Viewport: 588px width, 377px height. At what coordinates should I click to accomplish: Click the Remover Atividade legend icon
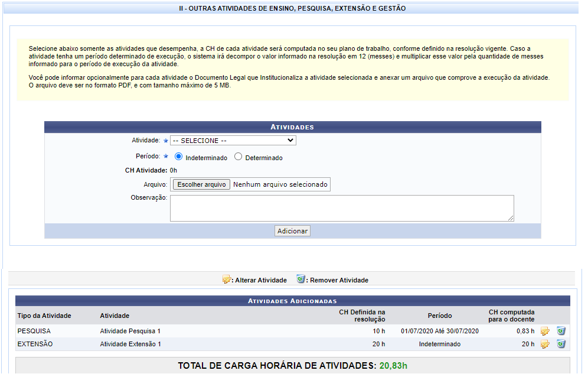coord(301,279)
